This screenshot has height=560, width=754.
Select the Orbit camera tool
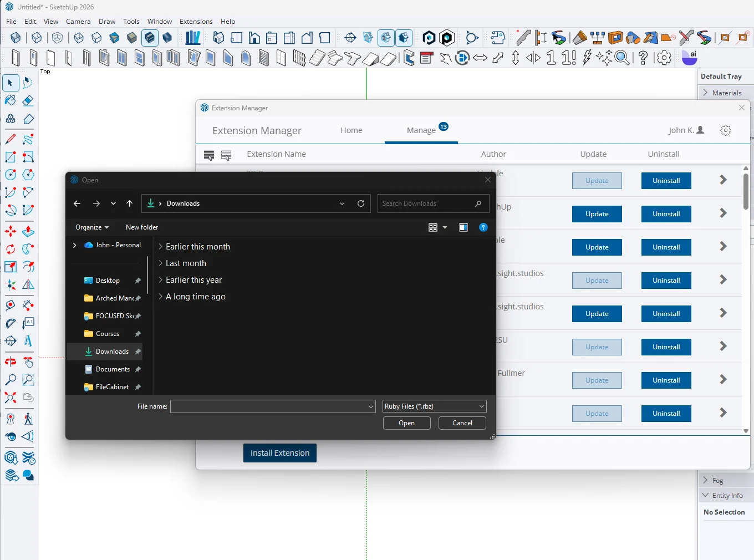[11, 362]
